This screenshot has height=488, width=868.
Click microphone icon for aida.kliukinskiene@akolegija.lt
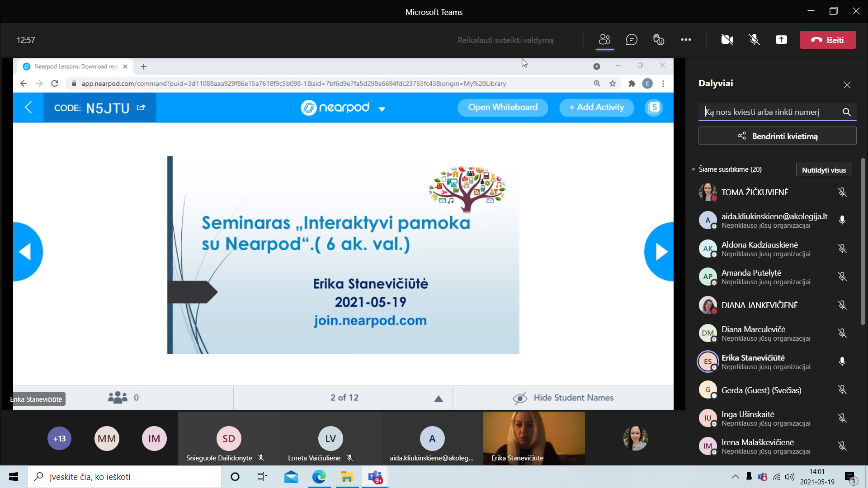[842, 220]
